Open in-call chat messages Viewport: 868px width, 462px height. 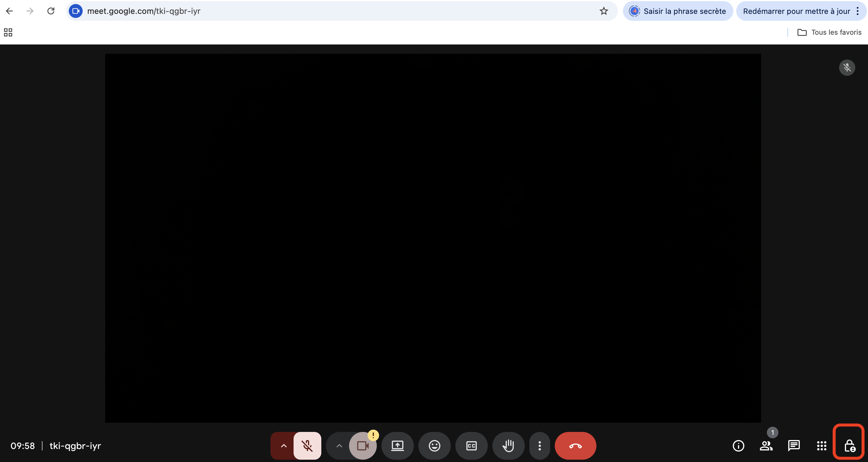click(793, 446)
